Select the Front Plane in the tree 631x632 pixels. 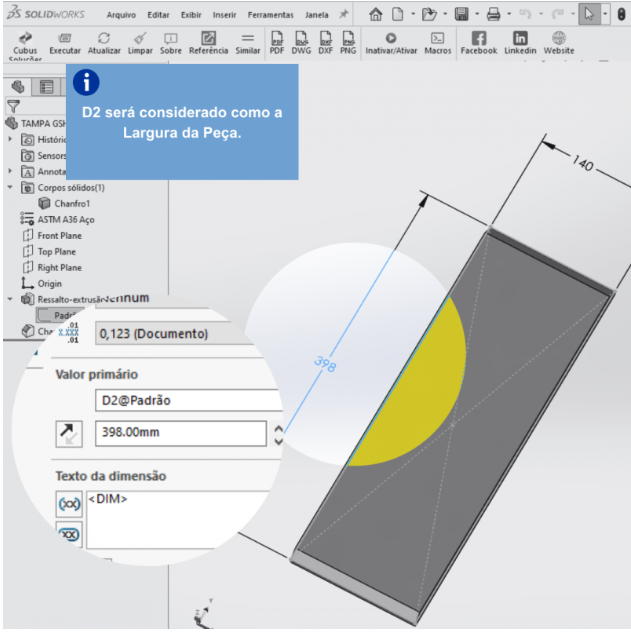tap(59, 235)
